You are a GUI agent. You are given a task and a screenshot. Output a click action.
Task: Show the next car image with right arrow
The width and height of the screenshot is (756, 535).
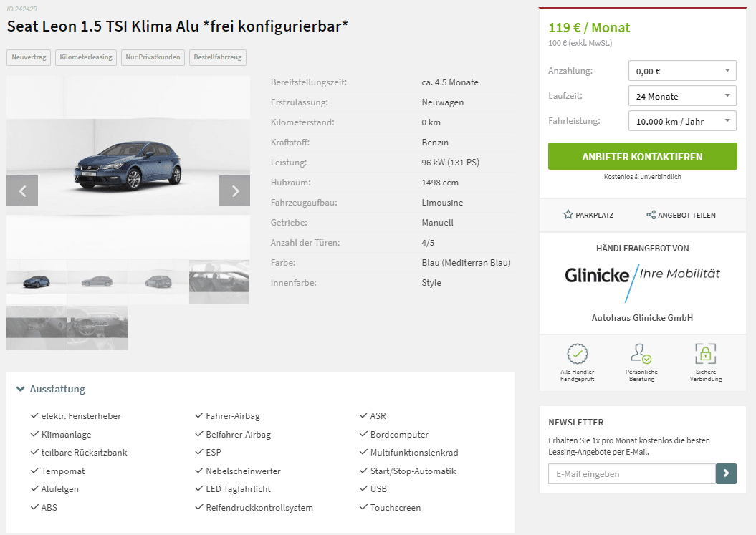click(x=235, y=191)
